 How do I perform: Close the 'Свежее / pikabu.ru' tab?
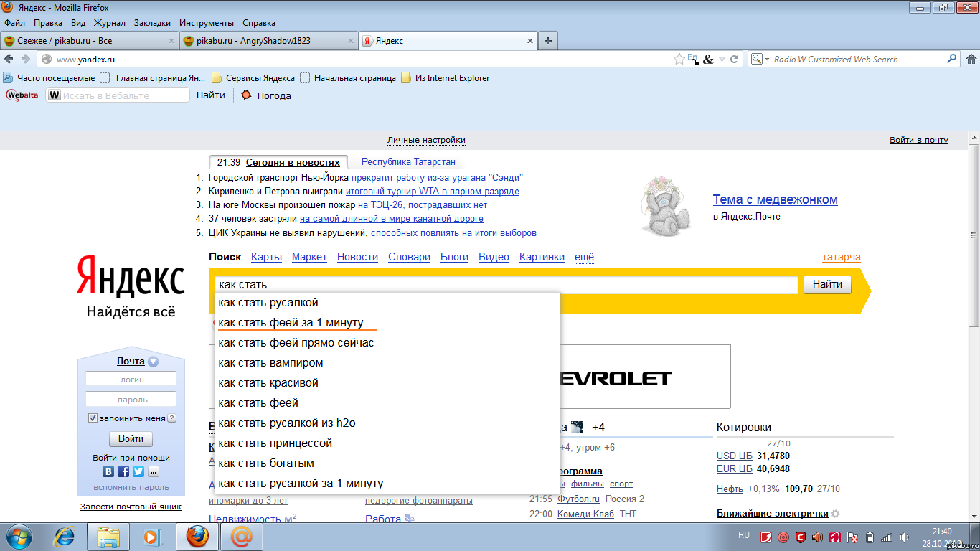(171, 41)
